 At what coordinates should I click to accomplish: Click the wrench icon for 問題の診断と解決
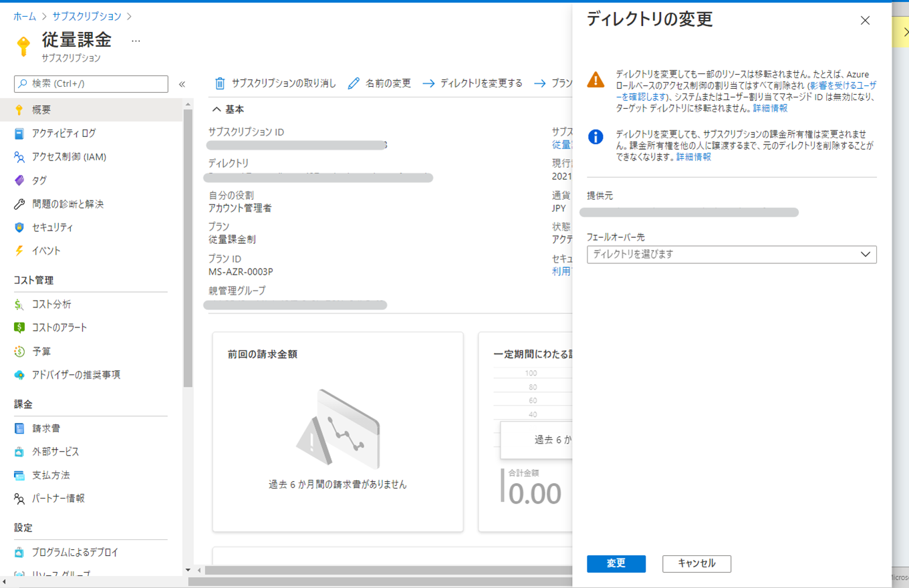pyautogui.click(x=19, y=204)
